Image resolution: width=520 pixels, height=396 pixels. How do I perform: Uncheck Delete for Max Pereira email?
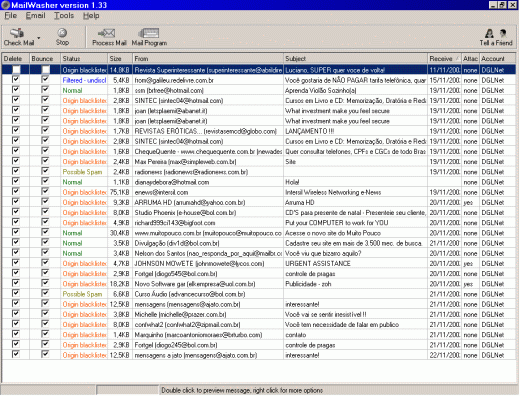[16, 161]
